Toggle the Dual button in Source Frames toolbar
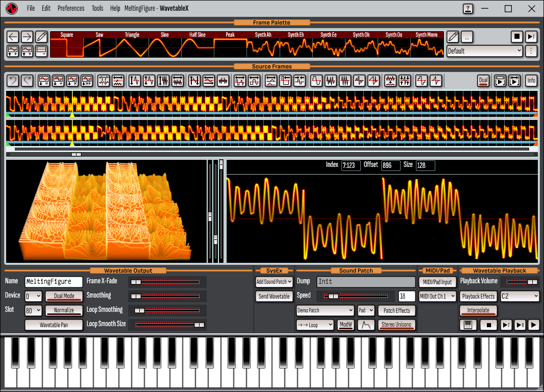 click(483, 81)
